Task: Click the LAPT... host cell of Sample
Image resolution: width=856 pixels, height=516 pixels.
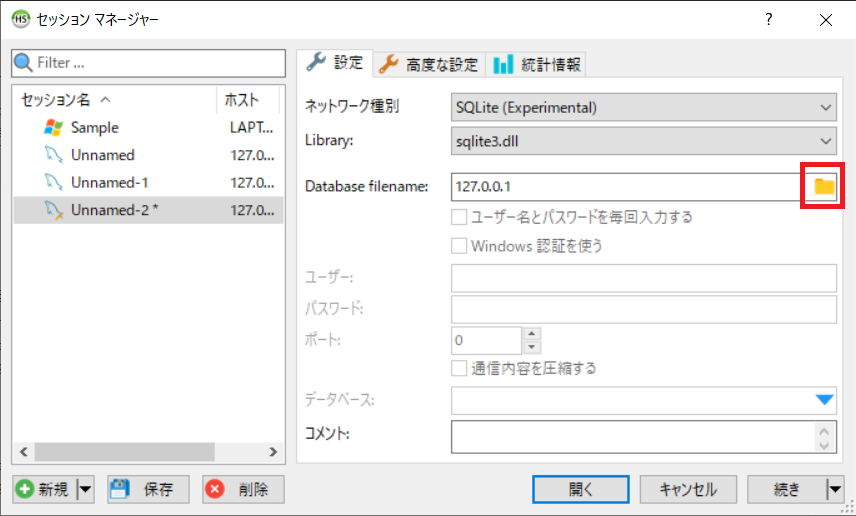Action: coord(252,127)
